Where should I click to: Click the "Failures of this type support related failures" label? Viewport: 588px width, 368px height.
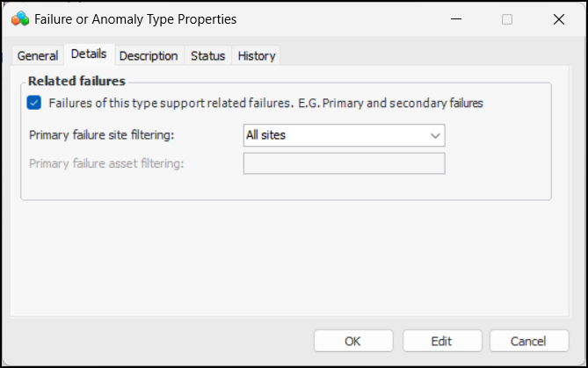[x=265, y=103]
